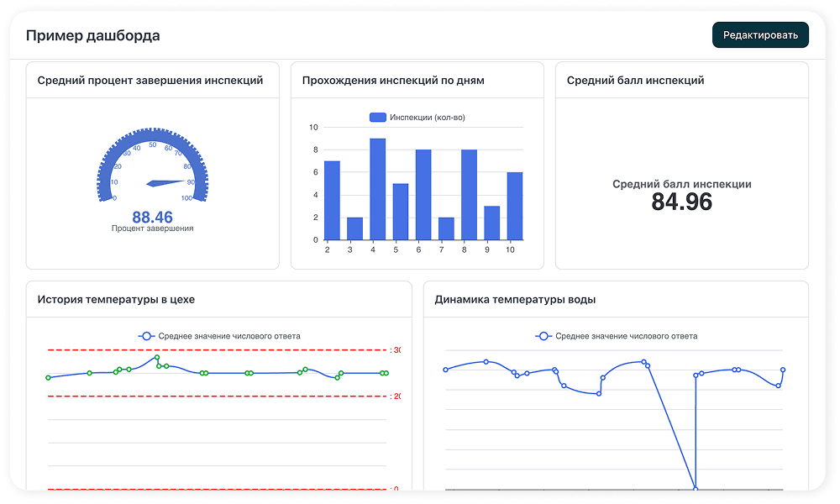Image resolution: width=840 pixels, height=504 pixels.
Task: Toggle the Инспекции (кол-во) legend label
Action: point(427,118)
